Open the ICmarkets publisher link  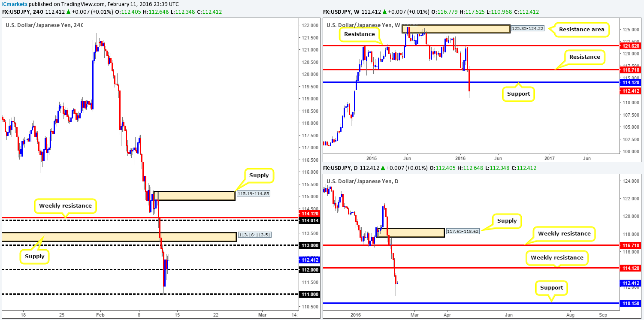pyautogui.click(x=15, y=4)
